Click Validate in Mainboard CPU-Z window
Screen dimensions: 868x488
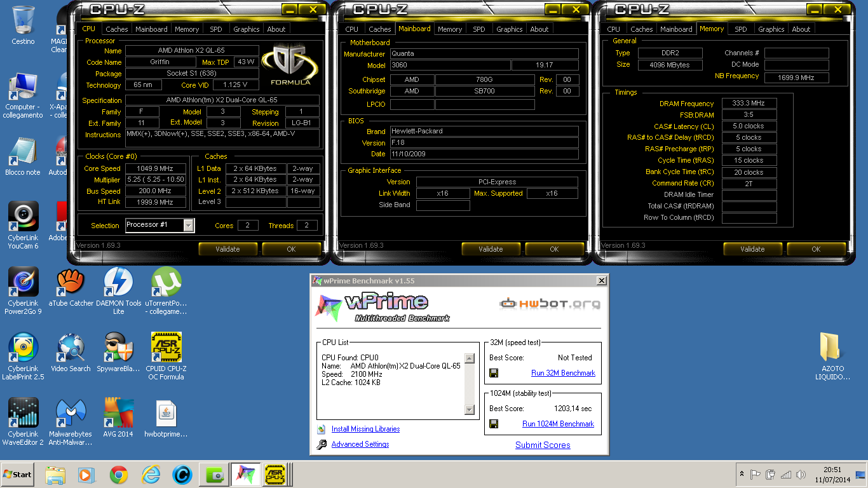[x=491, y=249]
